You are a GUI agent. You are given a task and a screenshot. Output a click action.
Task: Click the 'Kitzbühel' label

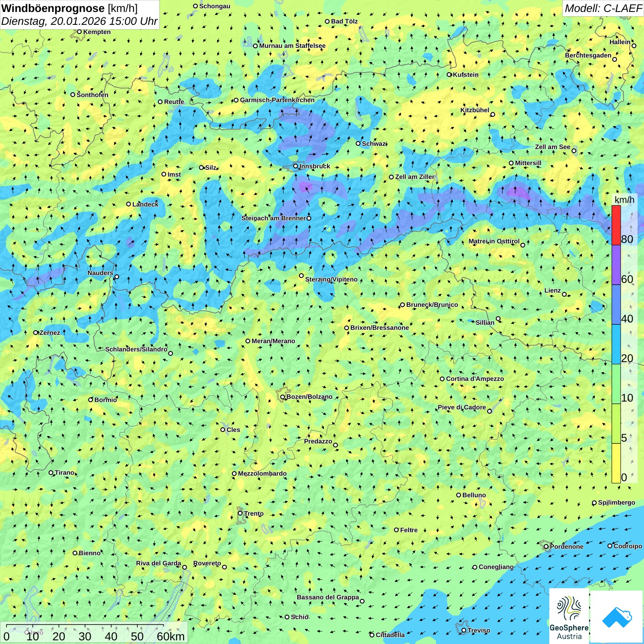[x=475, y=110]
